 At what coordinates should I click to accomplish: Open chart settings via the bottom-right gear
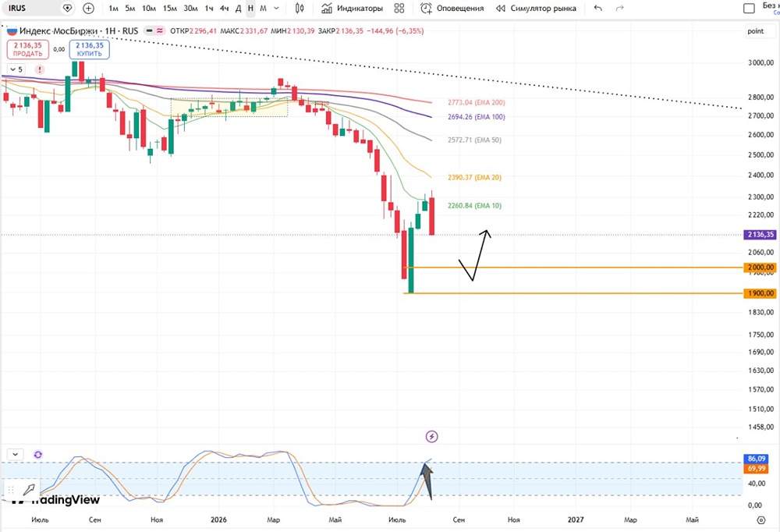click(x=760, y=520)
